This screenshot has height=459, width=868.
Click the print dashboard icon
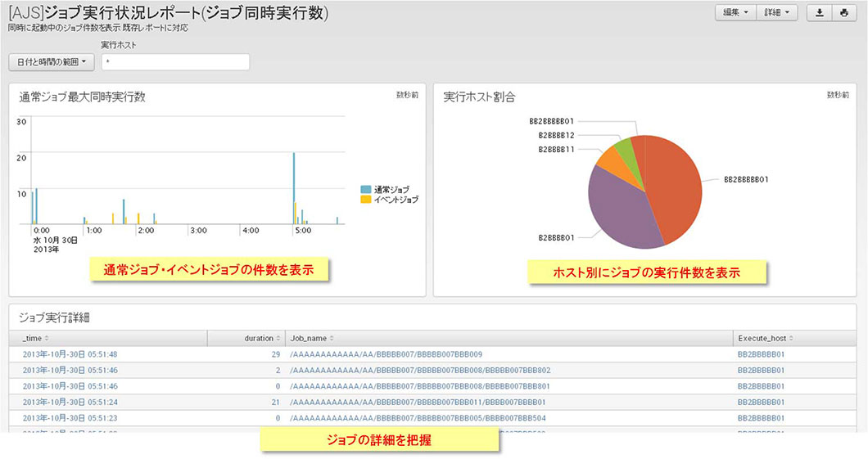pos(843,13)
